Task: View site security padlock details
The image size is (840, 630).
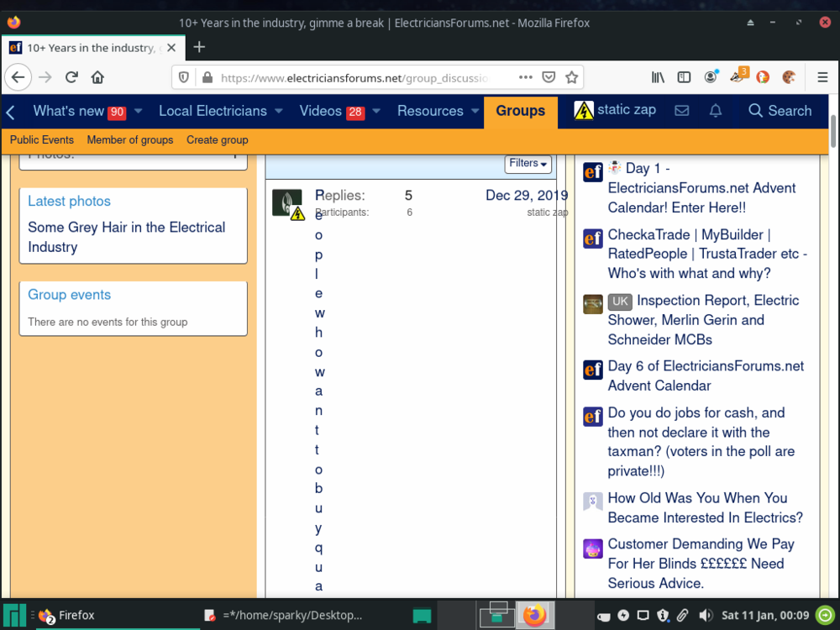Action: tap(207, 77)
